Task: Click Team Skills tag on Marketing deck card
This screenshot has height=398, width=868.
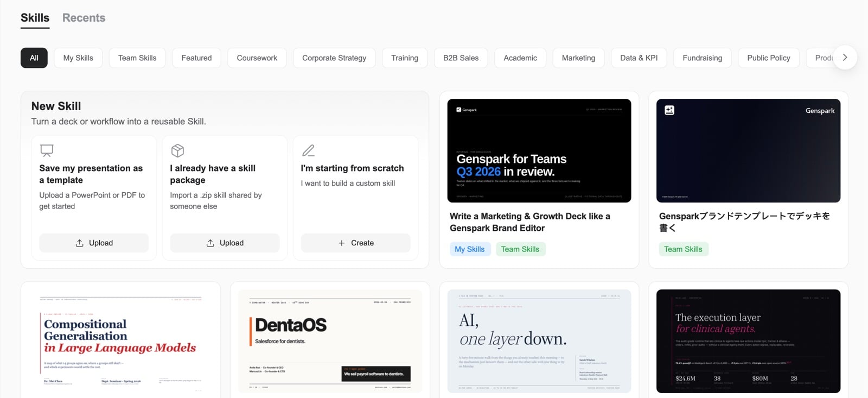Action: click(520, 249)
